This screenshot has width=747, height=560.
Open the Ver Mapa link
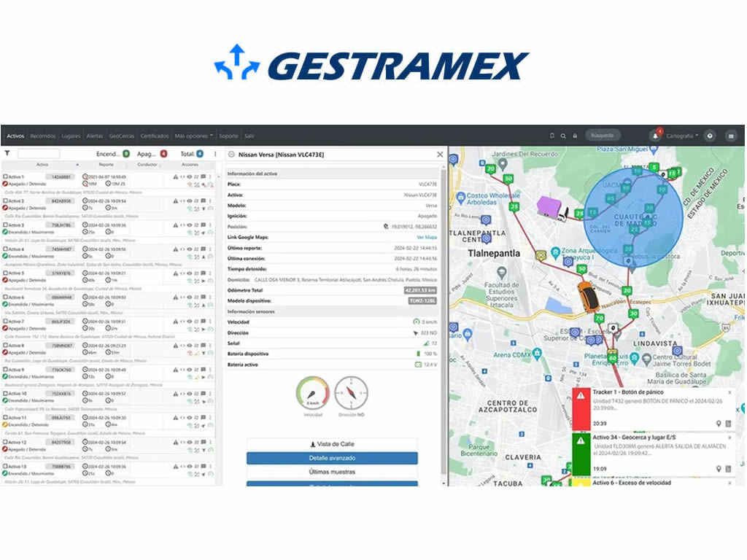pos(427,237)
